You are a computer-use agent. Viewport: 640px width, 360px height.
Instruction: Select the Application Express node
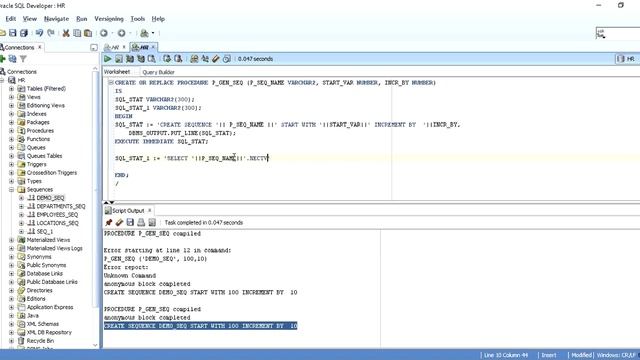click(50, 307)
